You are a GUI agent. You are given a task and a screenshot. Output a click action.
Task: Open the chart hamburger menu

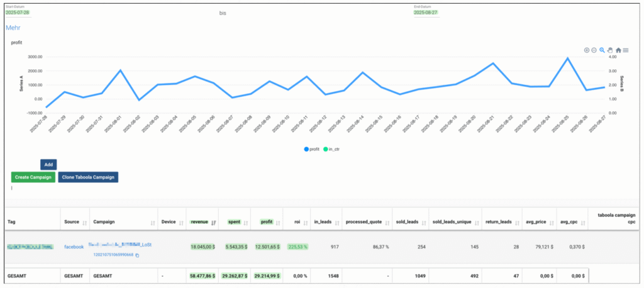pyautogui.click(x=626, y=50)
